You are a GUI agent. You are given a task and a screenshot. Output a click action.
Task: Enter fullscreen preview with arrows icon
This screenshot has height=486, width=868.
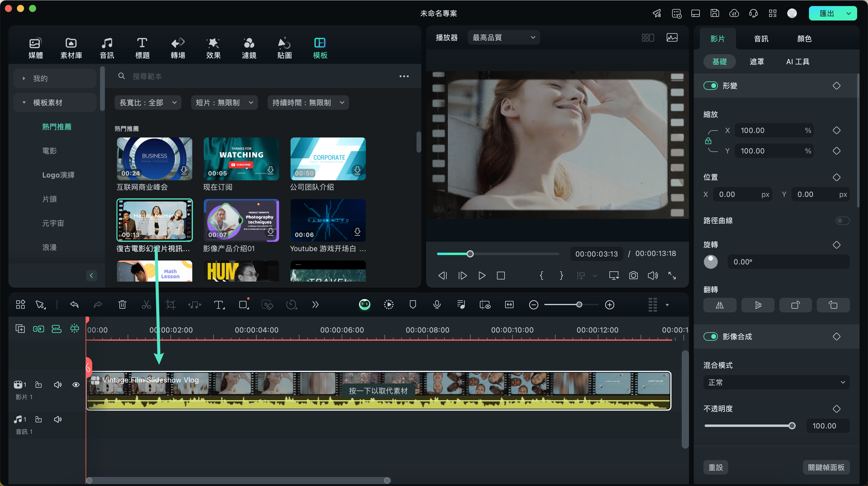(x=672, y=276)
